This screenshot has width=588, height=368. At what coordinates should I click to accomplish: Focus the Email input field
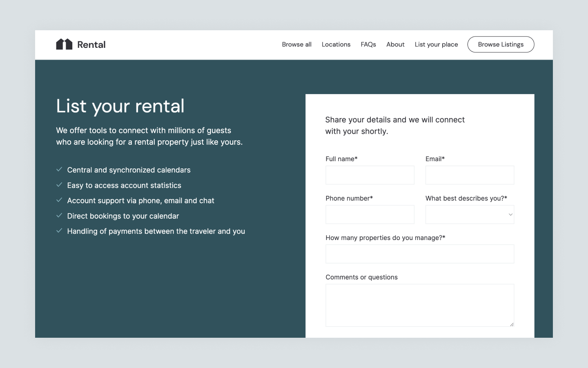click(470, 175)
